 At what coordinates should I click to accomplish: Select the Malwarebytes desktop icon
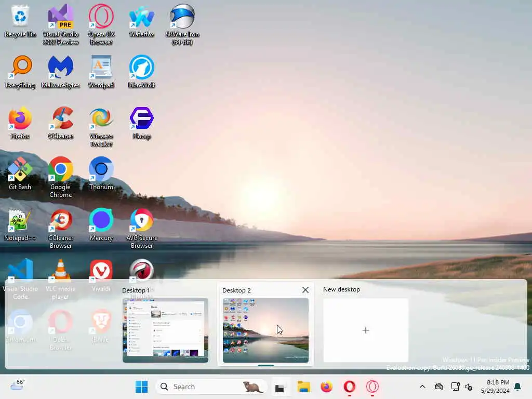60,72
